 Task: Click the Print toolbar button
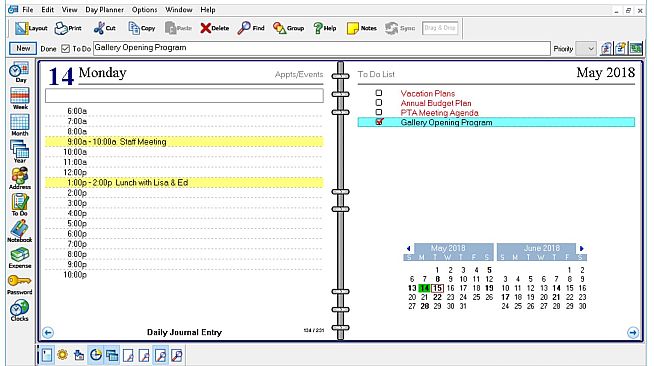coord(68,28)
